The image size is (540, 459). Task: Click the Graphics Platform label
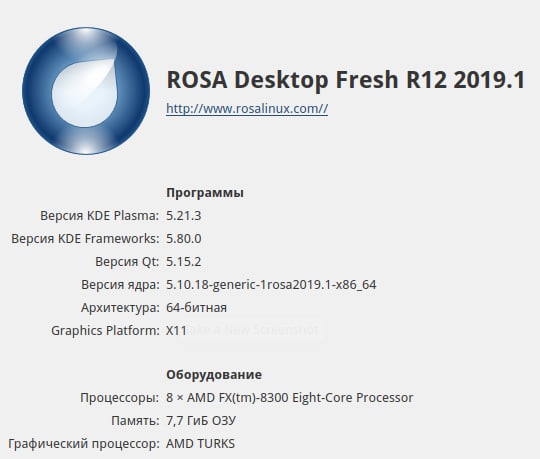[x=105, y=331]
